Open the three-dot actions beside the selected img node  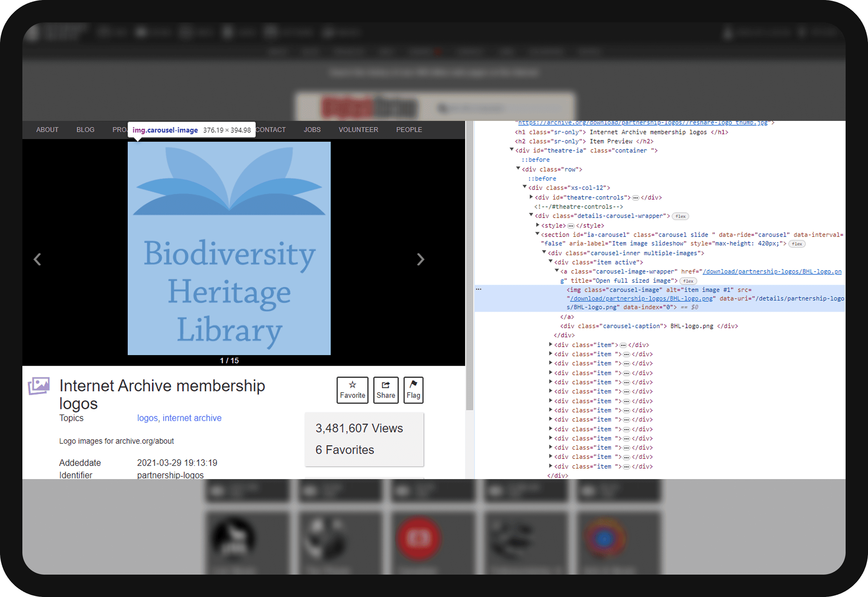[x=478, y=289]
